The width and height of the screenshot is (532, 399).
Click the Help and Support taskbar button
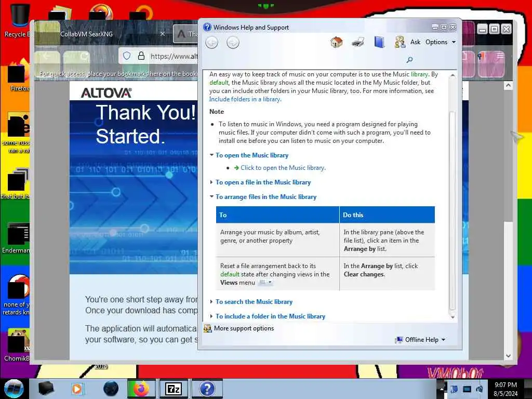coord(207,389)
